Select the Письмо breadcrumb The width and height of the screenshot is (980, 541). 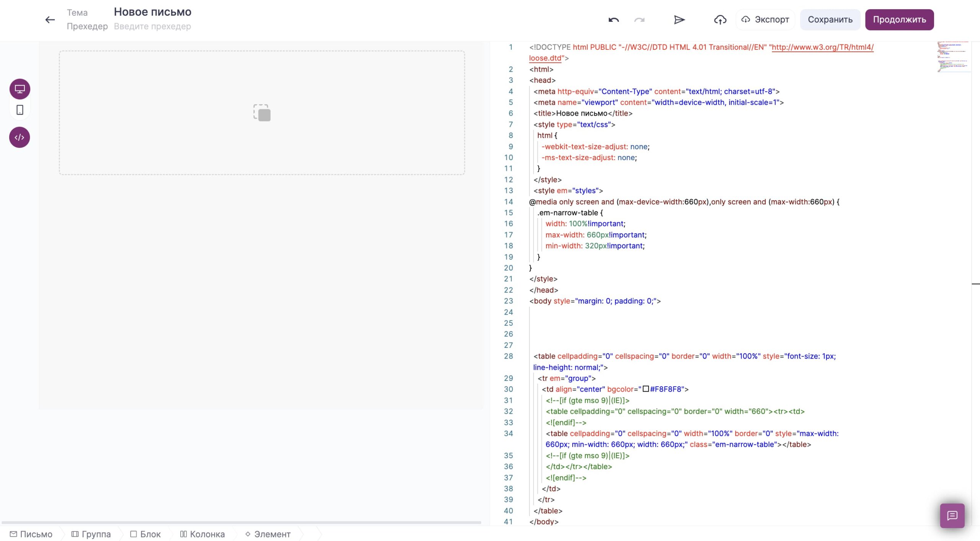[x=31, y=534]
